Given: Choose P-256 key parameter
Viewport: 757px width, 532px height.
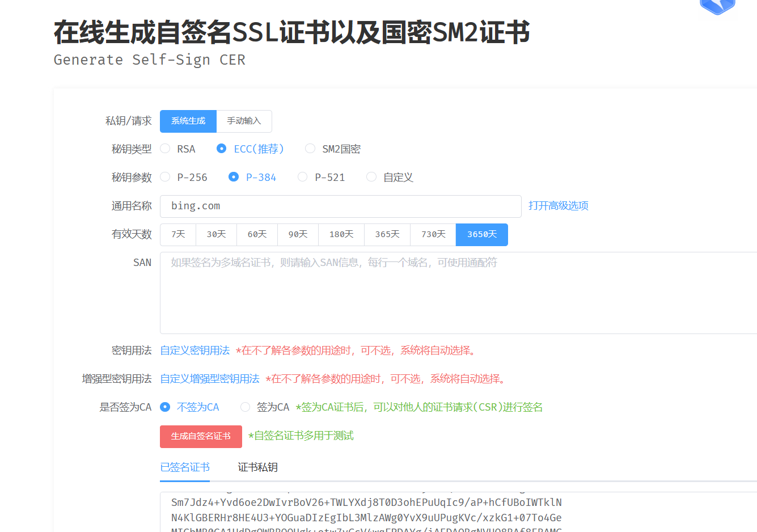Looking at the screenshot, I should point(184,177).
